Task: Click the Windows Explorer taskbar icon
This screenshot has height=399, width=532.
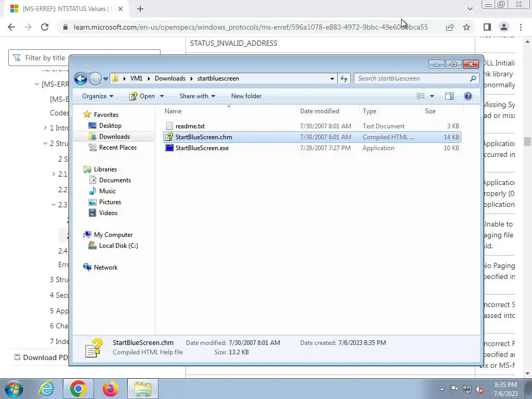Action: [x=143, y=389]
